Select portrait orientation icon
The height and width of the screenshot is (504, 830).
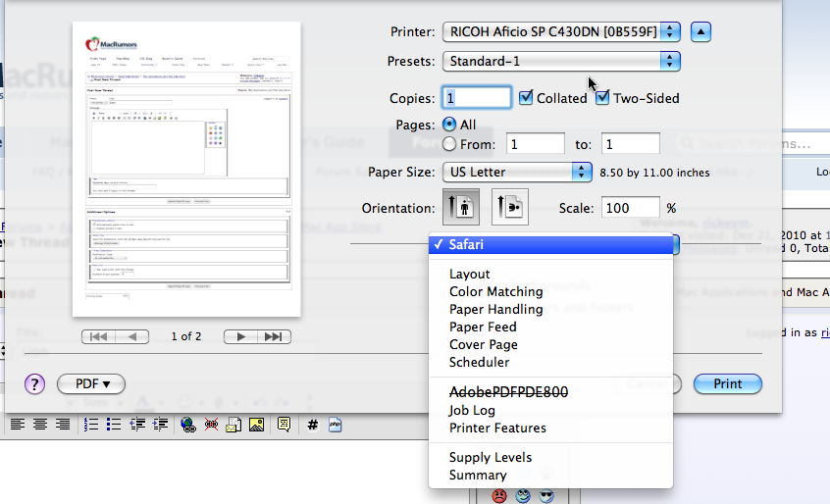tap(461, 207)
